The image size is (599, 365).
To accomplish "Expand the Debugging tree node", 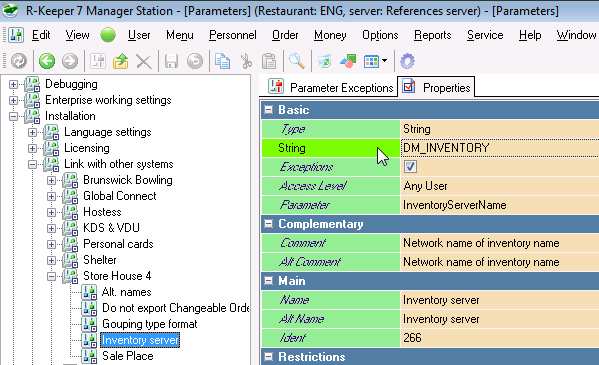I will (13, 84).
